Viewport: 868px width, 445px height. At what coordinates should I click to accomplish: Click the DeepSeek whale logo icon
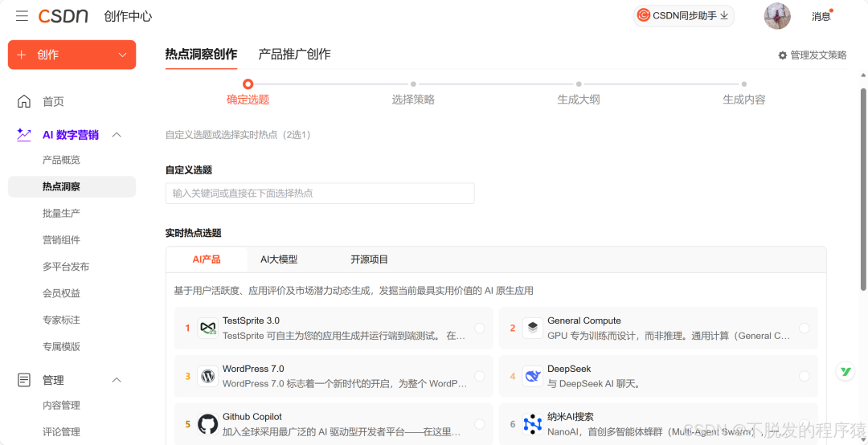533,377
